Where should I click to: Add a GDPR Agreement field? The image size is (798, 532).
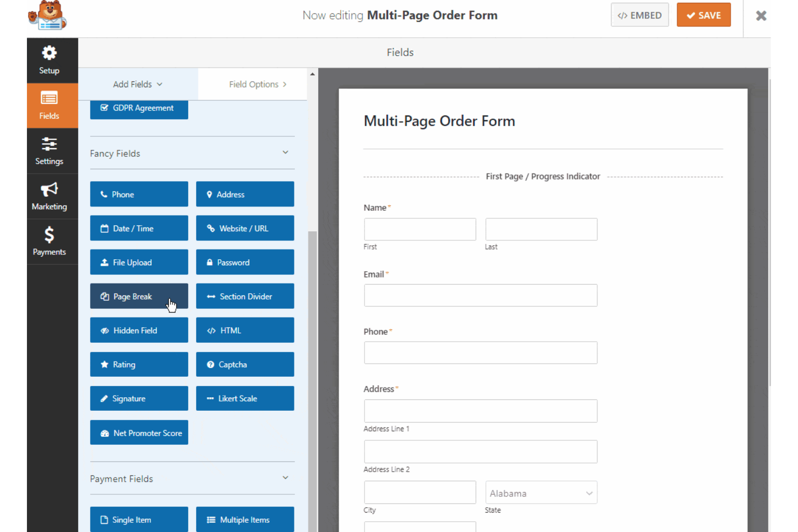pyautogui.click(x=139, y=109)
